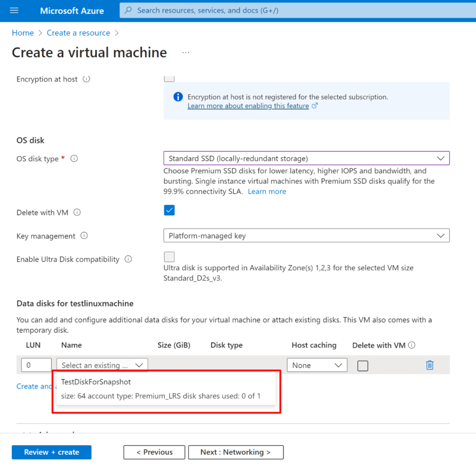
Task: Open the Key management dropdown
Action: pos(306,236)
